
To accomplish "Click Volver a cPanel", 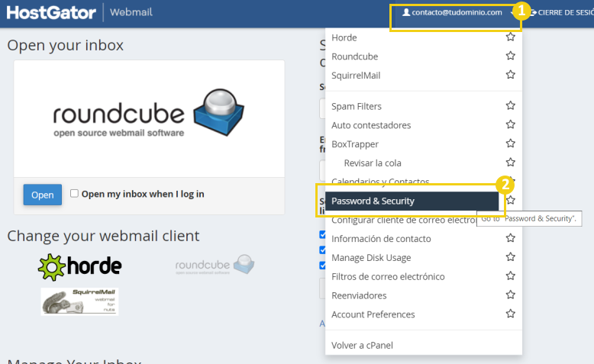I will (362, 346).
